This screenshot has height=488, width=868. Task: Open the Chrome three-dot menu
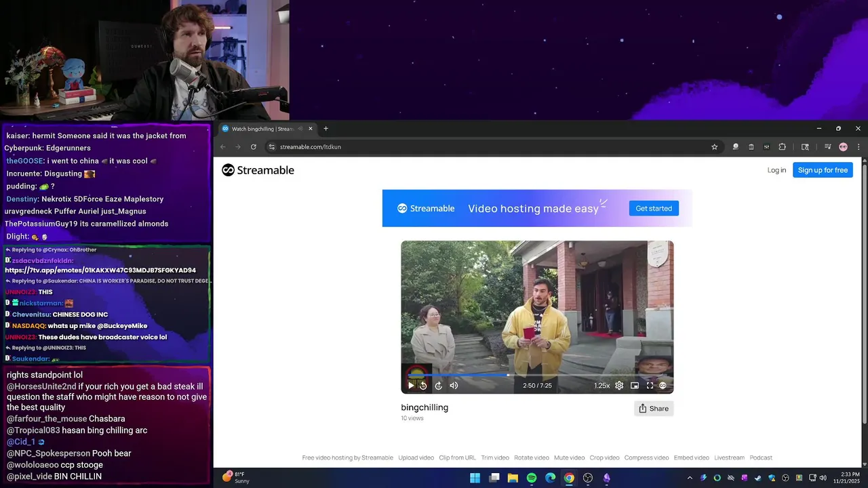pyautogui.click(x=859, y=146)
